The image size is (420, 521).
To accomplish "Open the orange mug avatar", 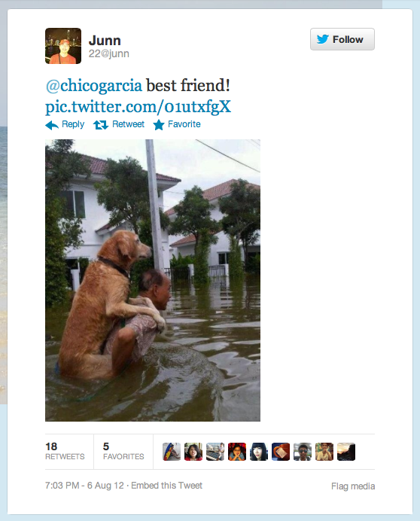I will point(281,452).
